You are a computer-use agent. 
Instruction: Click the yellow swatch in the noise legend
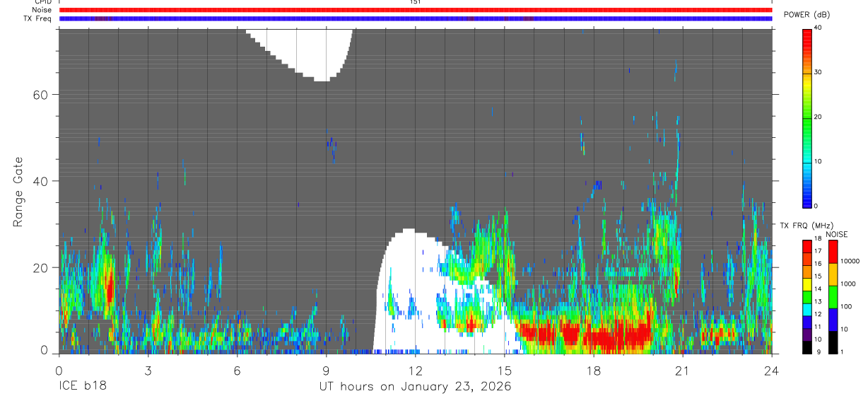pyautogui.click(x=833, y=274)
